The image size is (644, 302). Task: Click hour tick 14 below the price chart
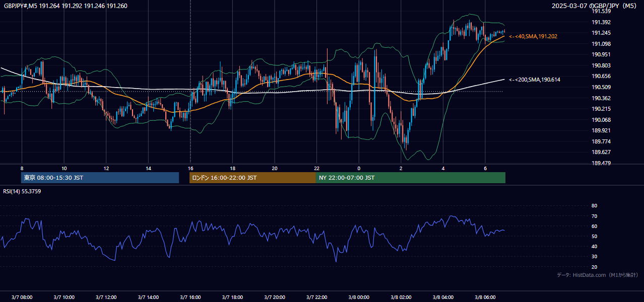coord(148,168)
